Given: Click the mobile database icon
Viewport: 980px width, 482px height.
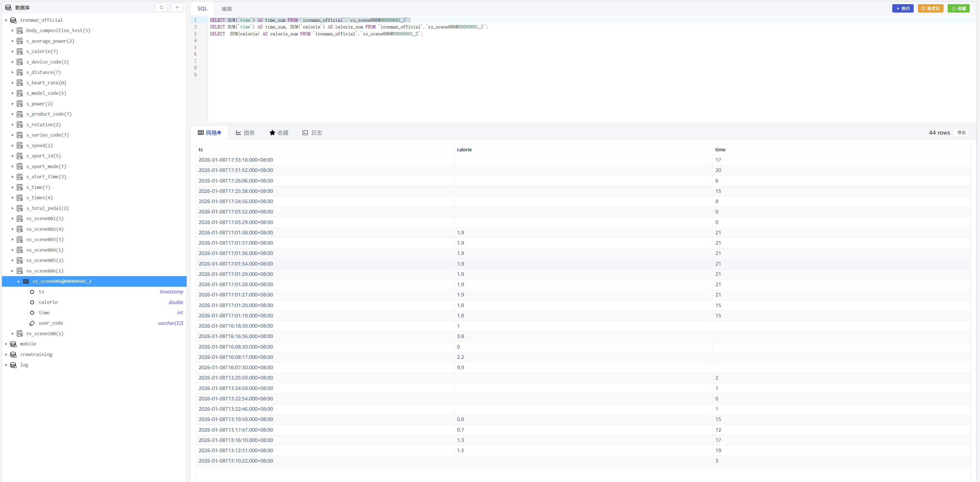Looking at the screenshot, I should pyautogui.click(x=13, y=344).
